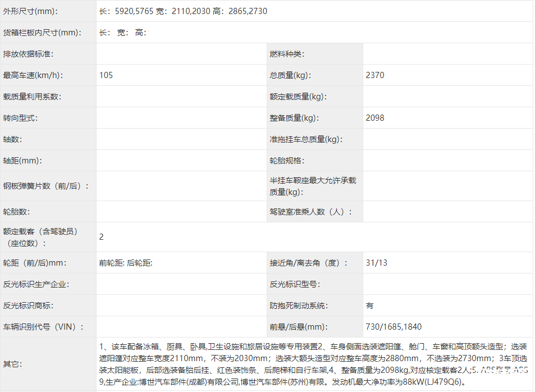Image resolution: width=535 pixels, height=392 pixels.
Task: Click the 反光标识生产企业 label
Action: [36, 284]
